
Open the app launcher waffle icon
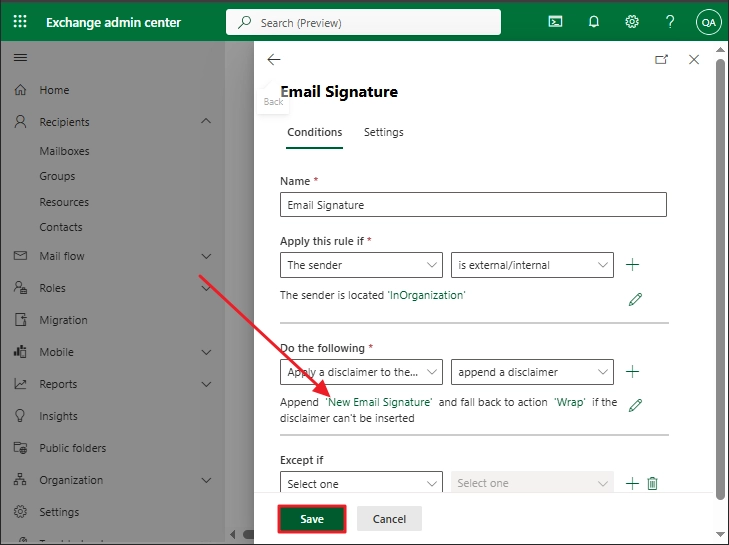tap(20, 21)
